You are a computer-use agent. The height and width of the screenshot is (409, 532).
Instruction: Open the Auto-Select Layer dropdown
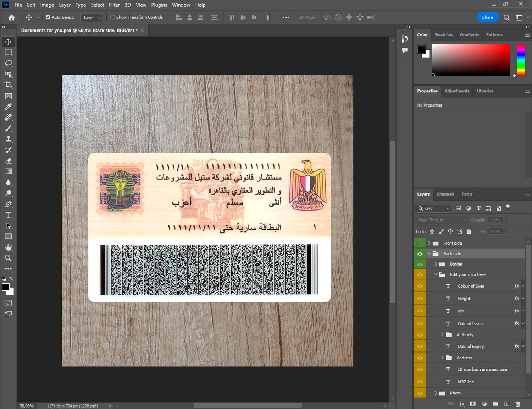[x=92, y=17]
